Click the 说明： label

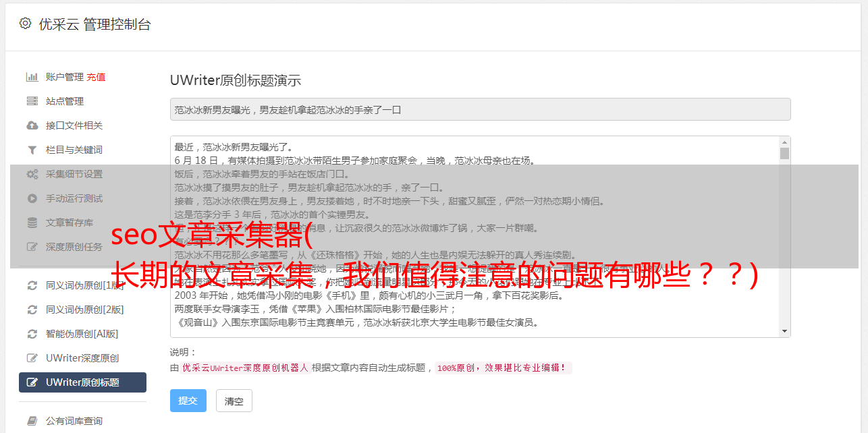point(183,352)
